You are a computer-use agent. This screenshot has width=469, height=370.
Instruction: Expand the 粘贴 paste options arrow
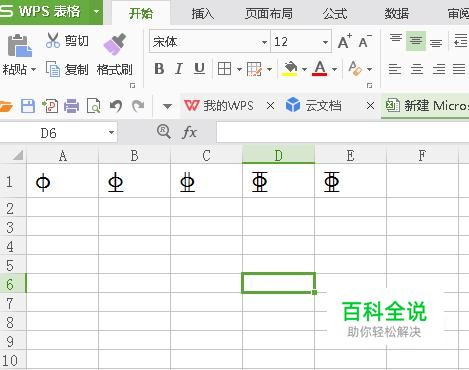coord(33,70)
